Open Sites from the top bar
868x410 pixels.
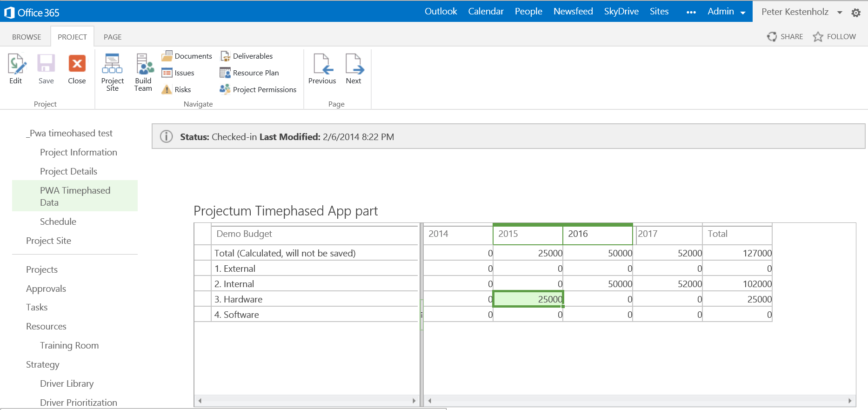[659, 11]
